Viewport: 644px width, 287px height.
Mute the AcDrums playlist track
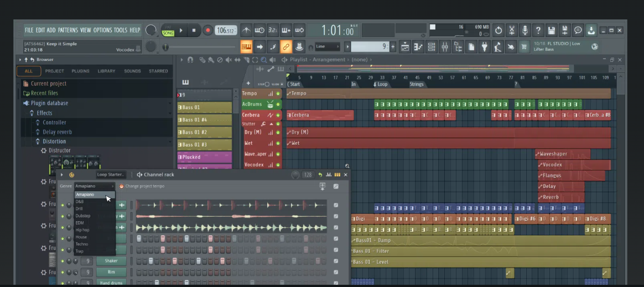pyautogui.click(x=278, y=105)
